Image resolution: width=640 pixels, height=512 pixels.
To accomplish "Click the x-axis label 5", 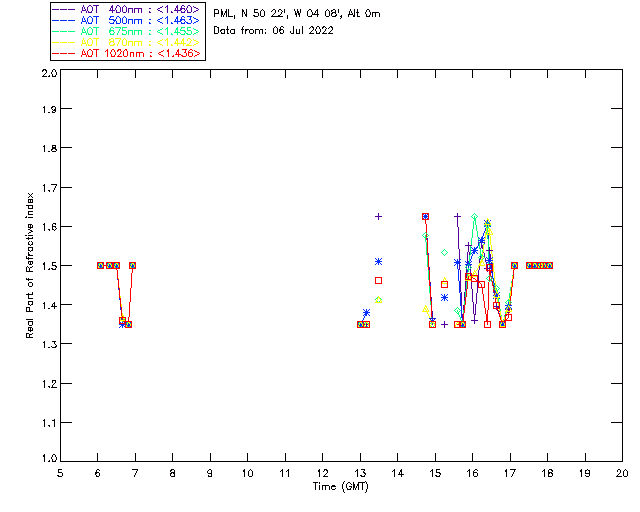I will coord(60,473).
